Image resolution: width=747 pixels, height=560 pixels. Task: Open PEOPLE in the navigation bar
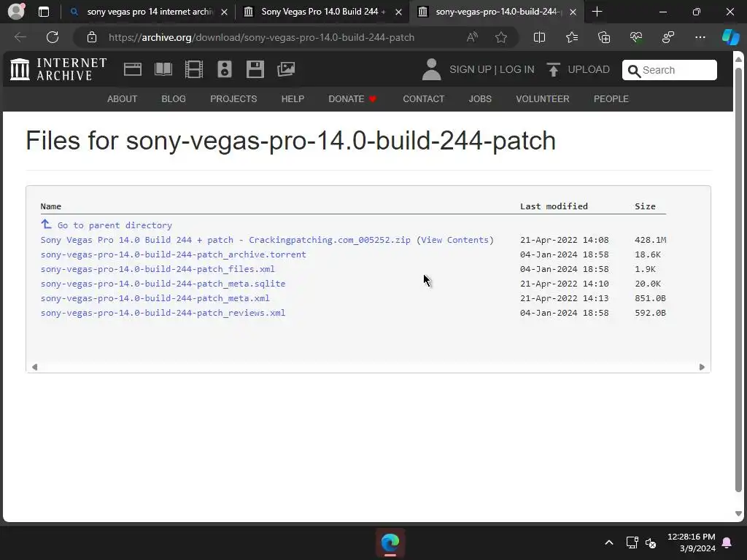[611, 98]
